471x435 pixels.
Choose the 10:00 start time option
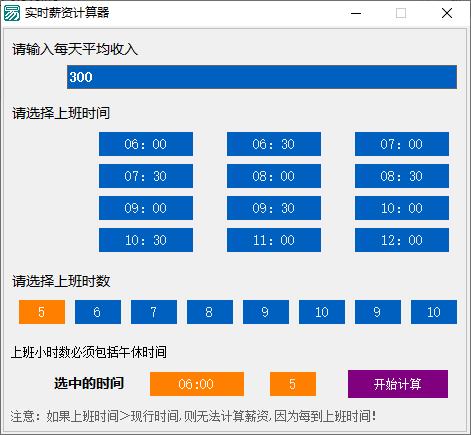click(x=402, y=208)
